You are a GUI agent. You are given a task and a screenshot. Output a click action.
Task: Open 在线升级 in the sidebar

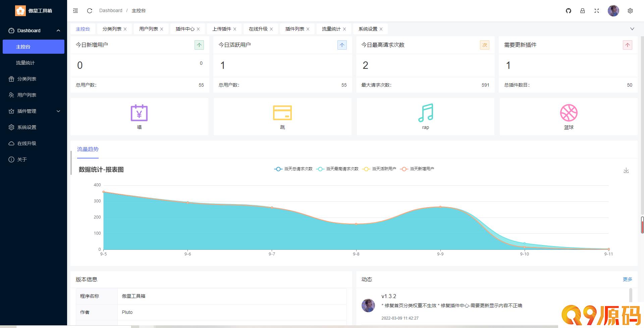[34, 143]
